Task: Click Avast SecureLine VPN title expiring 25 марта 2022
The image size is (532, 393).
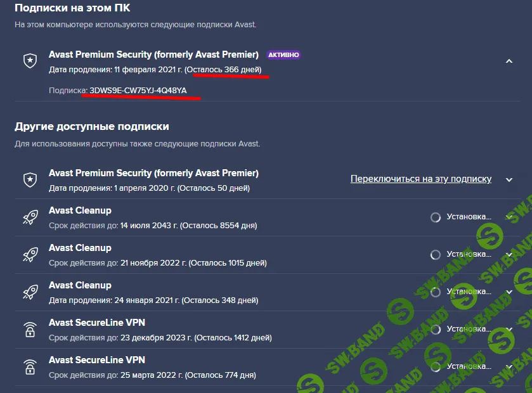Action: point(97,360)
